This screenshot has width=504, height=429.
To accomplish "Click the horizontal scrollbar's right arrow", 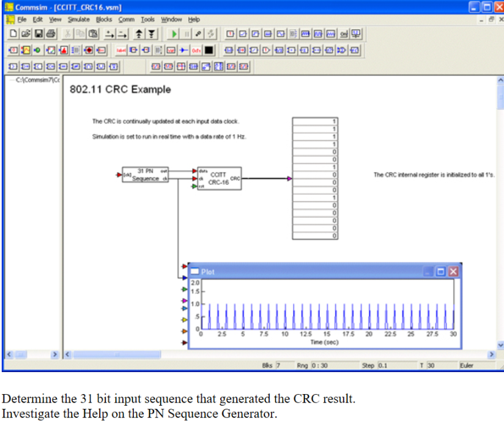I will coord(491,354).
